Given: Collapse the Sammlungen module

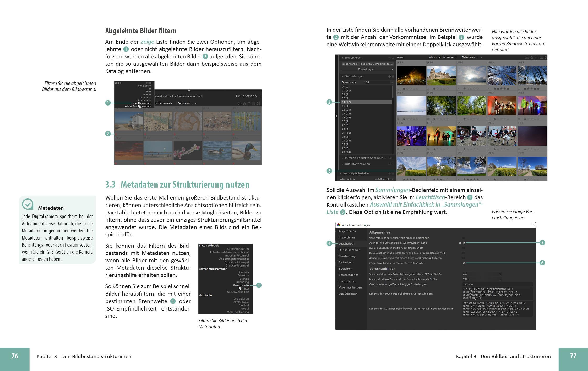Looking at the screenshot, I should click(342, 76).
